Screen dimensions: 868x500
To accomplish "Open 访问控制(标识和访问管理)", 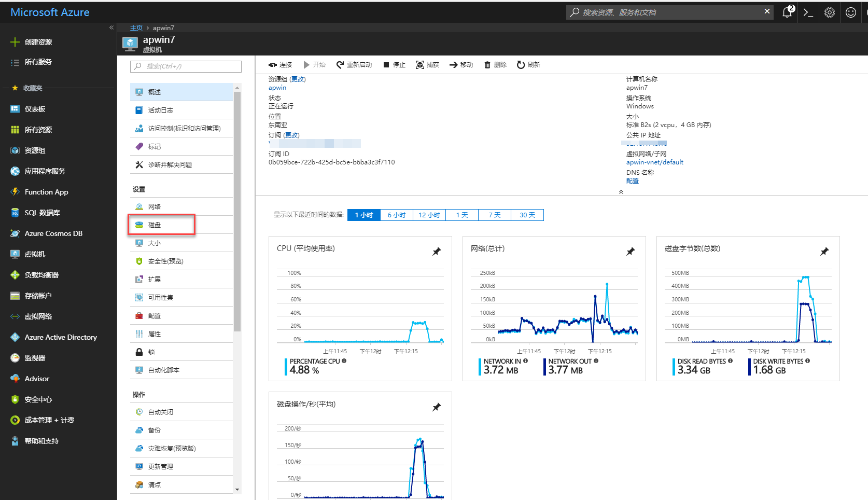I will tap(181, 128).
